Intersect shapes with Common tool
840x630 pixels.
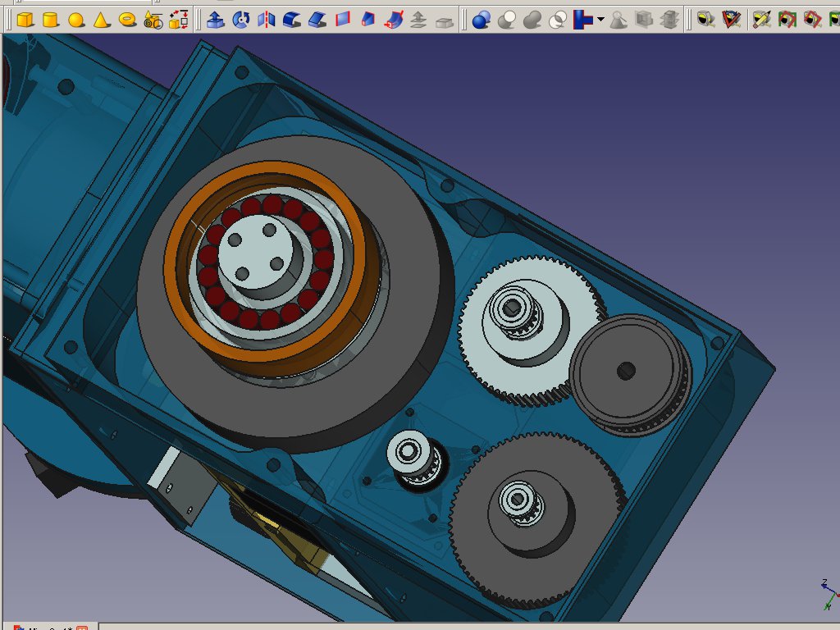(558, 20)
